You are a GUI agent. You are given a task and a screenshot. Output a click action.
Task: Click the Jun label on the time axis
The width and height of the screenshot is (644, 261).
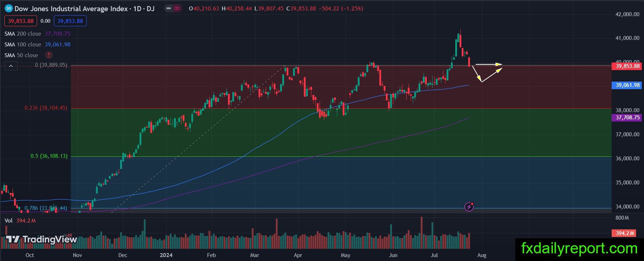click(x=393, y=255)
